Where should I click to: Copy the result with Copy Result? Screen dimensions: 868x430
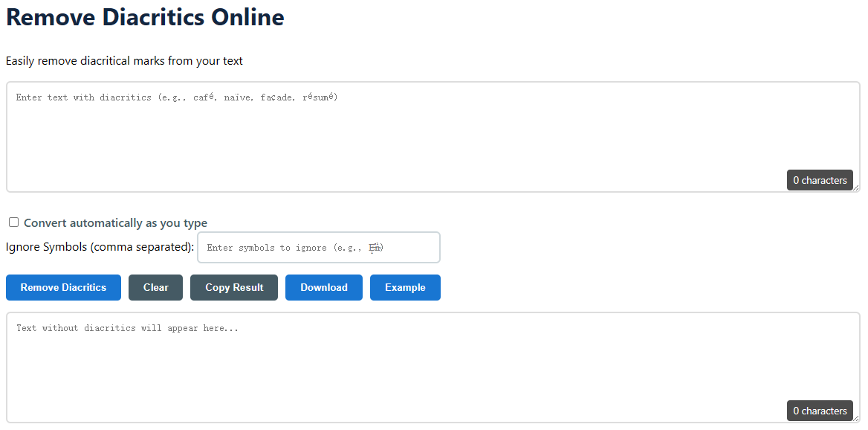(x=234, y=288)
